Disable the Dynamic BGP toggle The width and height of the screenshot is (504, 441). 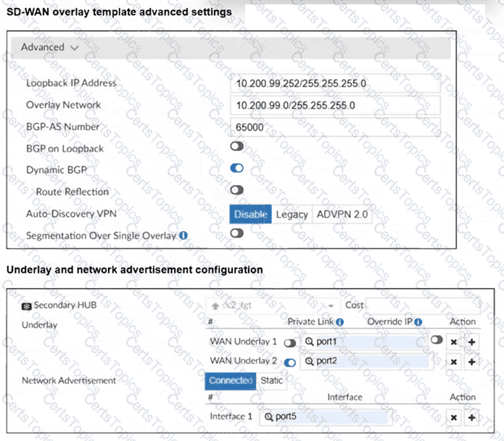(x=236, y=168)
